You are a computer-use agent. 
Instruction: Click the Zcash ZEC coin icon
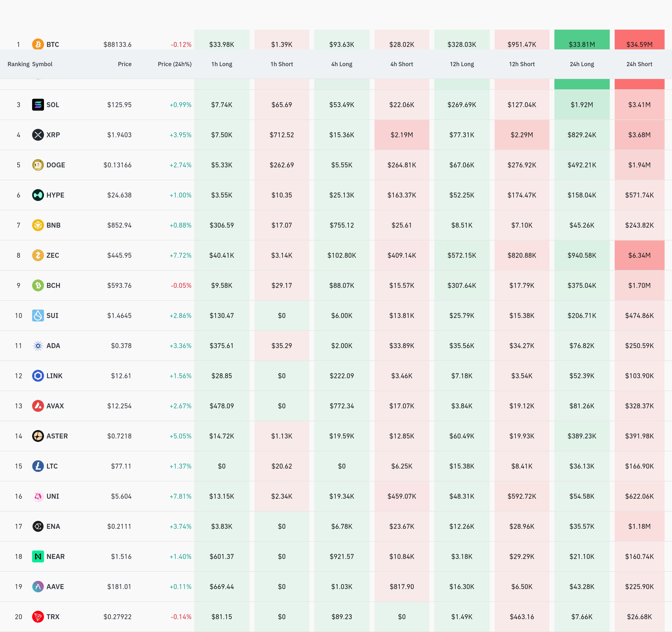click(x=38, y=255)
